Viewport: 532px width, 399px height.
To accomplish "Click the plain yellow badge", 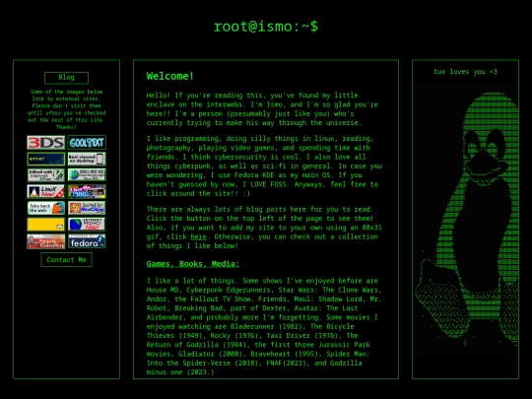I will [x=45, y=225].
